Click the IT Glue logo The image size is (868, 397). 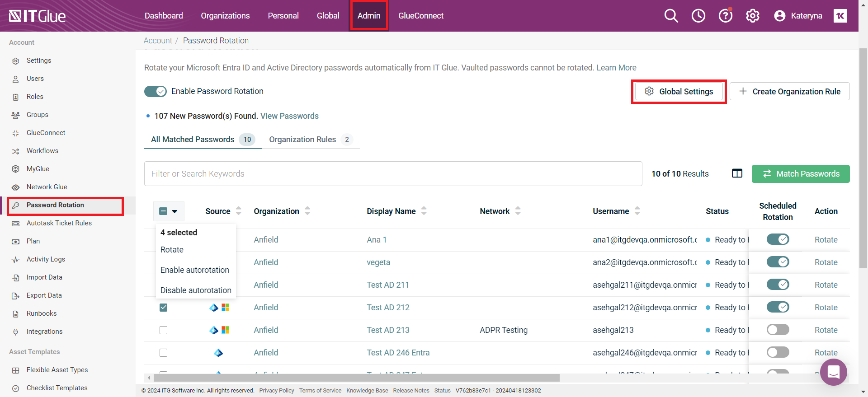coord(37,16)
